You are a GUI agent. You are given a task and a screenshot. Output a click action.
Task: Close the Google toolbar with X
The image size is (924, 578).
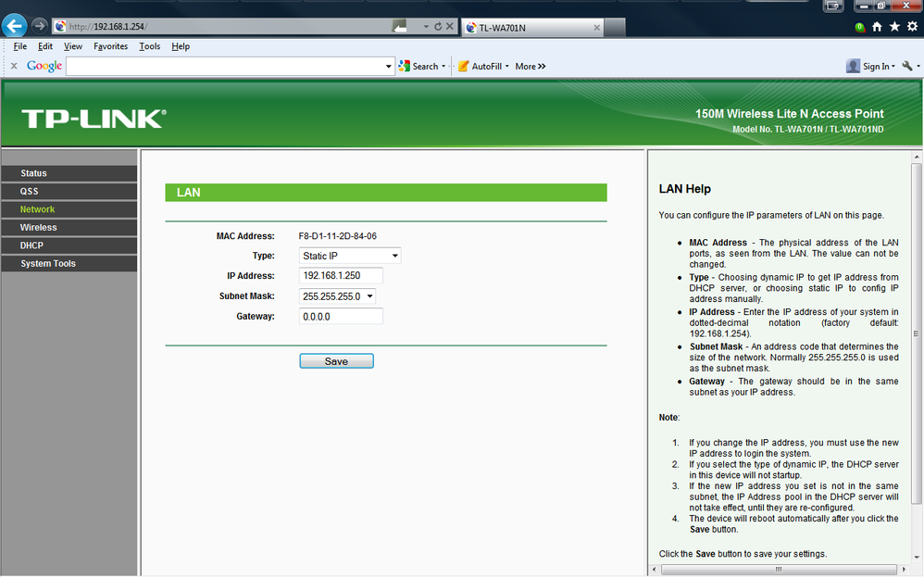point(14,66)
